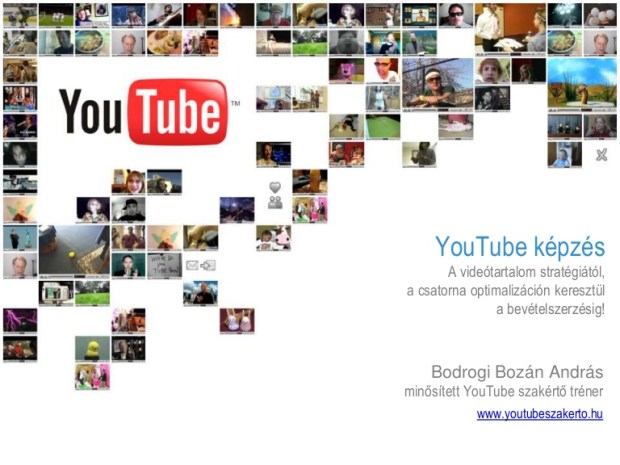This screenshot has width=620, height=465.
Task: Open the stage spotlights thumbnail
Action: (565, 15)
